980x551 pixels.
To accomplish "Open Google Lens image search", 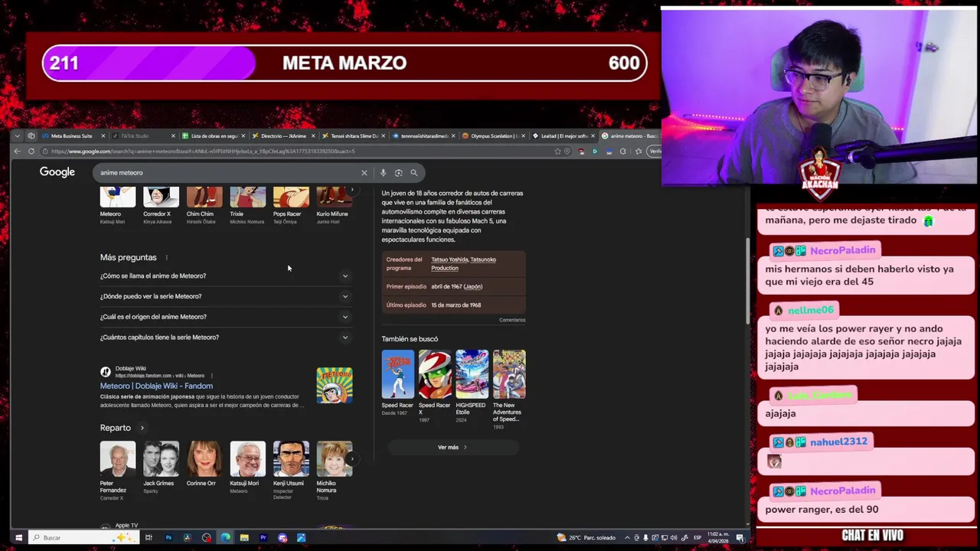I will tap(398, 173).
